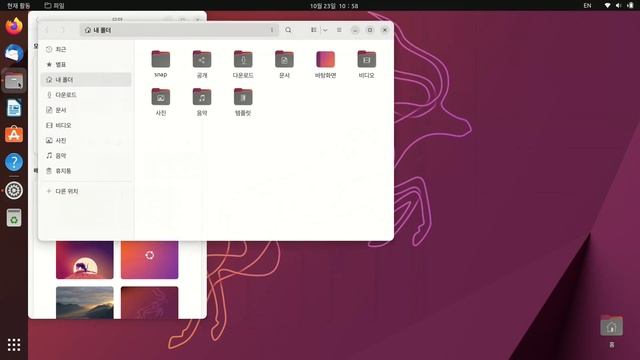Go to 다운로드 in the sidebar
Screen dimensions: 640x360
(x=86, y=95)
